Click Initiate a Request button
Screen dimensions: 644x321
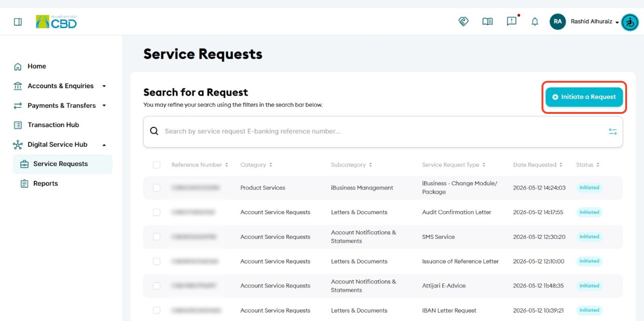pos(584,97)
